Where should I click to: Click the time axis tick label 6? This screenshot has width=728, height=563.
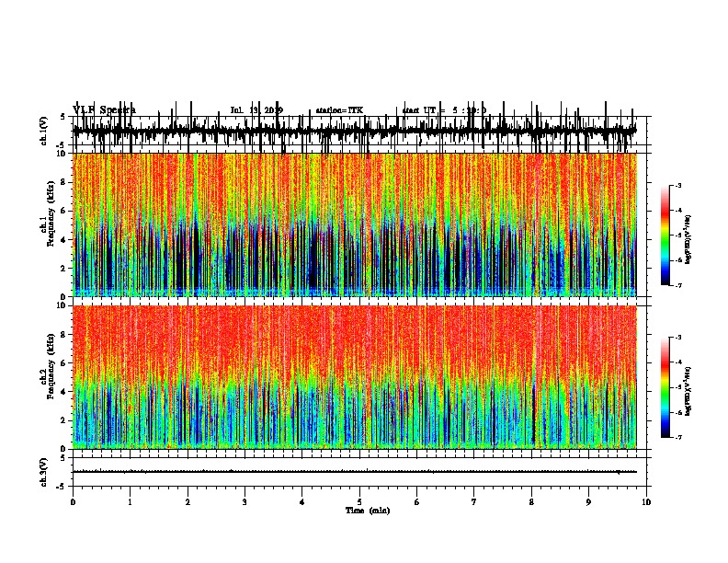click(417, 502)
